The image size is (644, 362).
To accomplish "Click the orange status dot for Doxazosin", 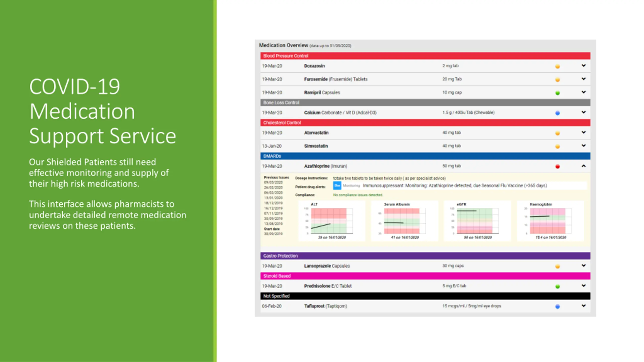I will pos(557,66).
